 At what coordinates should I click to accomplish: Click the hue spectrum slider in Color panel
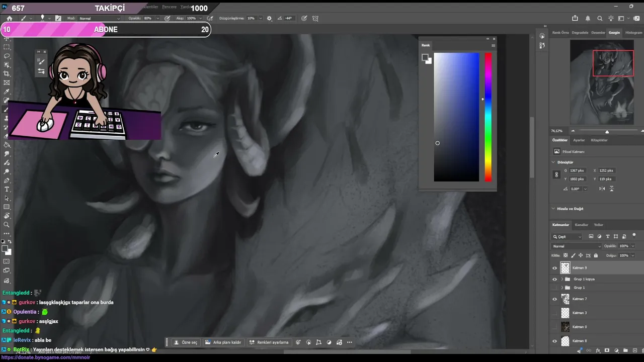(488, 117)
